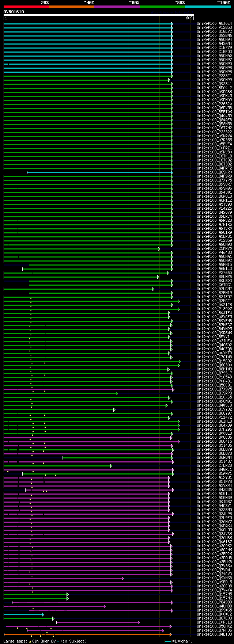
Task: Select the UniRef100_P23321 label
Action: (x=214, y=76)
